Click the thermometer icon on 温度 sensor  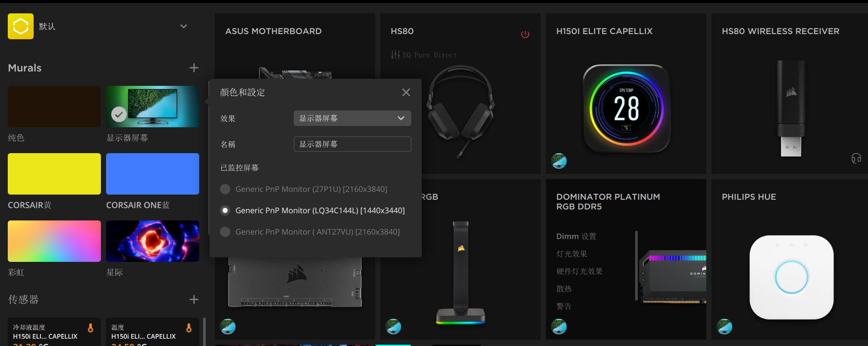189,328
